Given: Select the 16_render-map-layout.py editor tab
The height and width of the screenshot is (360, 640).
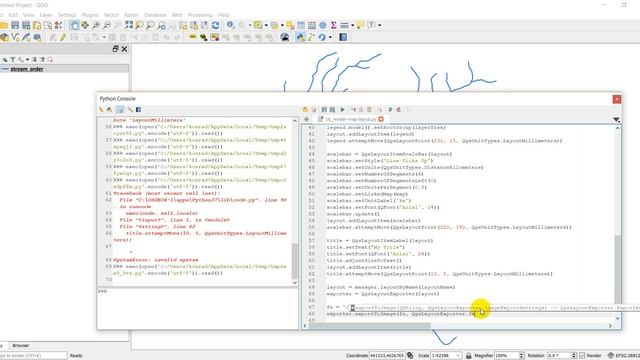Looking at the screenshot, I should click(350, 119).
